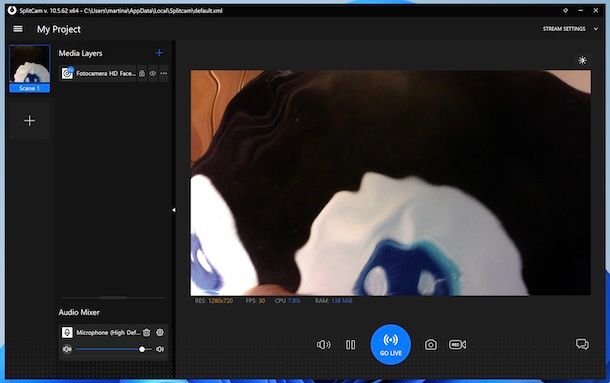Start recording with REC icon

point(458,344)
